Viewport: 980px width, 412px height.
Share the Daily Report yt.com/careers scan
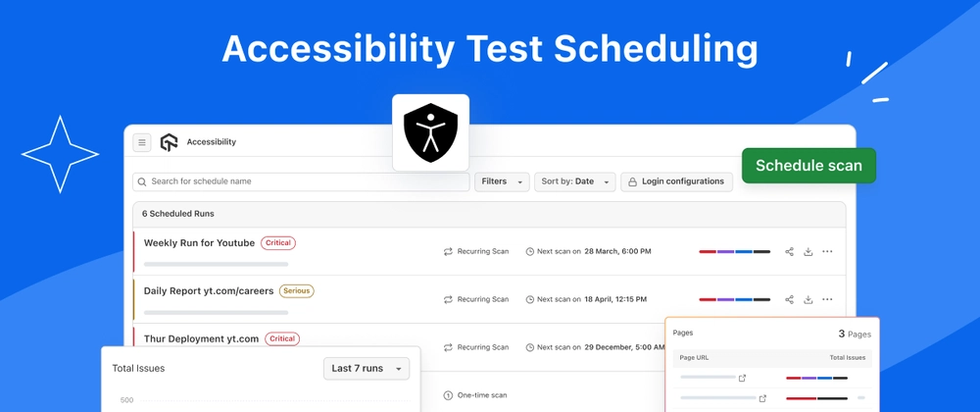click(x=789, y=299)
